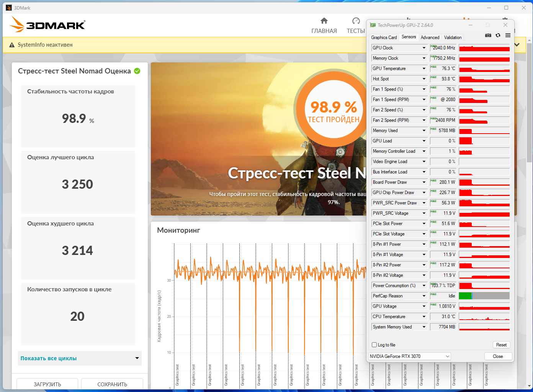Click the GPU-Z refresh icon
The height and width of the screenshot is (392, 533).
498,35
